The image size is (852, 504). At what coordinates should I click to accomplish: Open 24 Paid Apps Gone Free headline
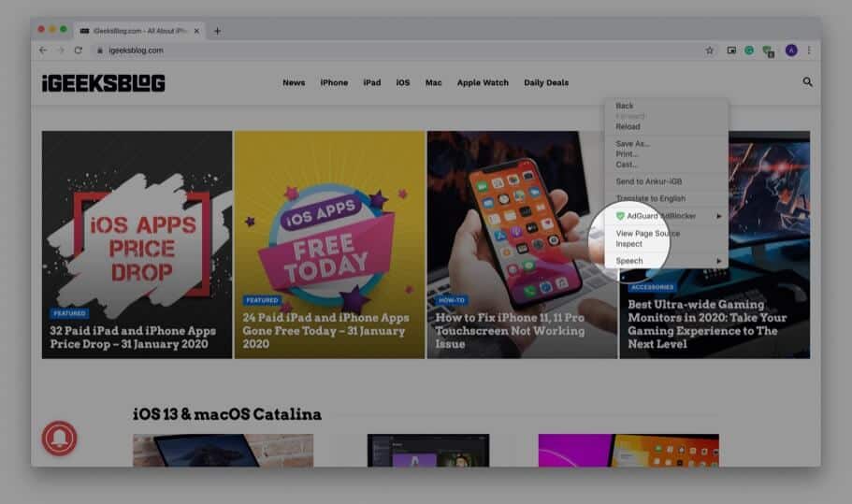(x=326, y=331)
